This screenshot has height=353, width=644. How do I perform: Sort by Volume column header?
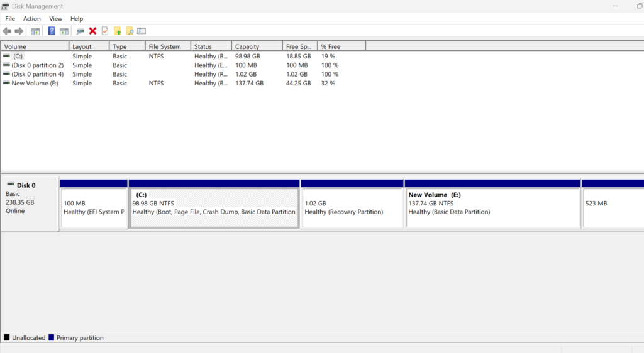35,46
